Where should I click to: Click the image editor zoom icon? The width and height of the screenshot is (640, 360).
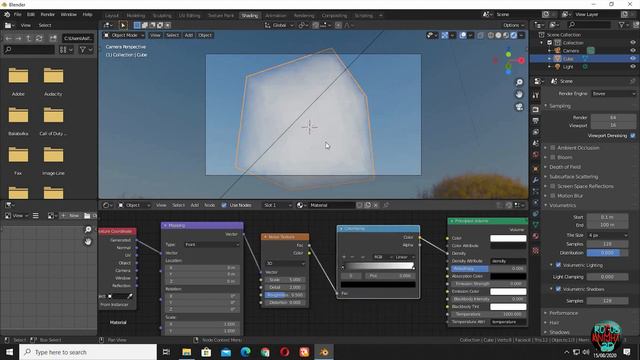[88, 230]
